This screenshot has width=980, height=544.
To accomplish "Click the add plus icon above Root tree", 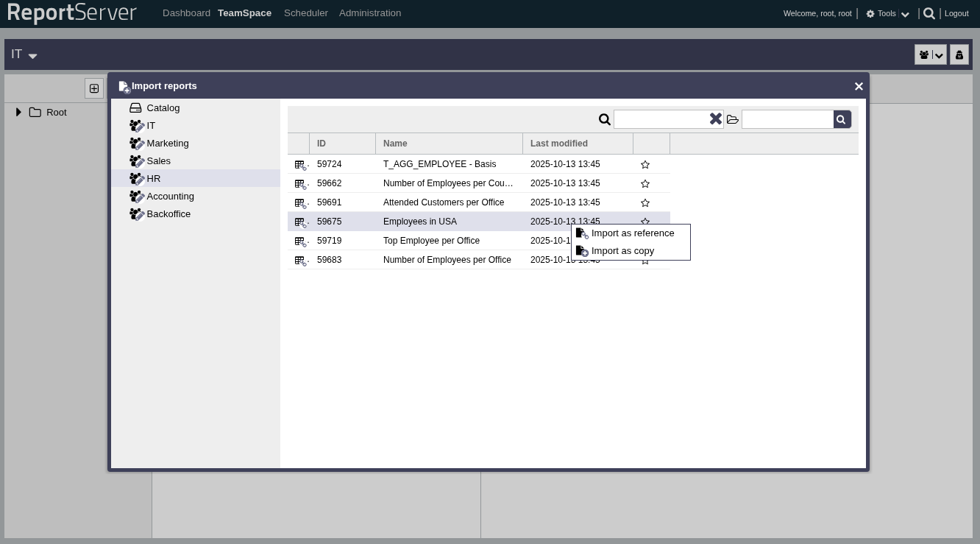I will point(94,88).
